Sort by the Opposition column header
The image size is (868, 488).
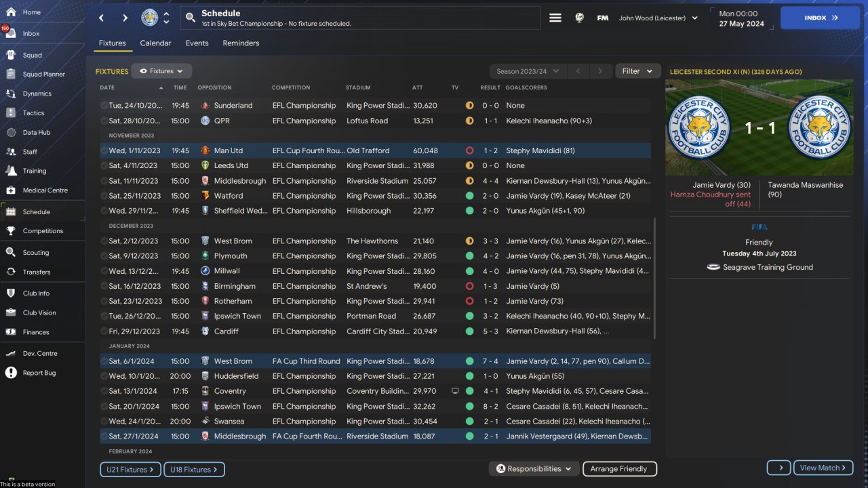pos(214,87)
